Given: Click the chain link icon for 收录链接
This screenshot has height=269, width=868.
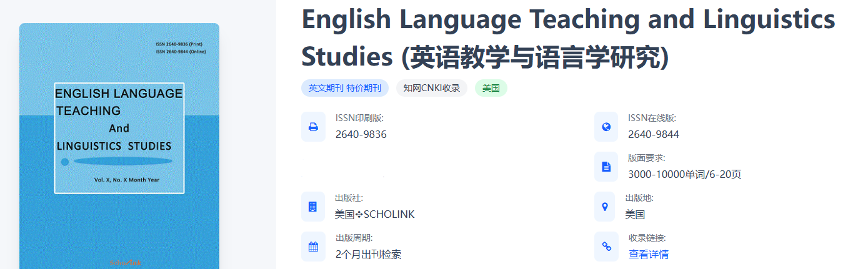Looking at the screenshot, I should point(606,247).
